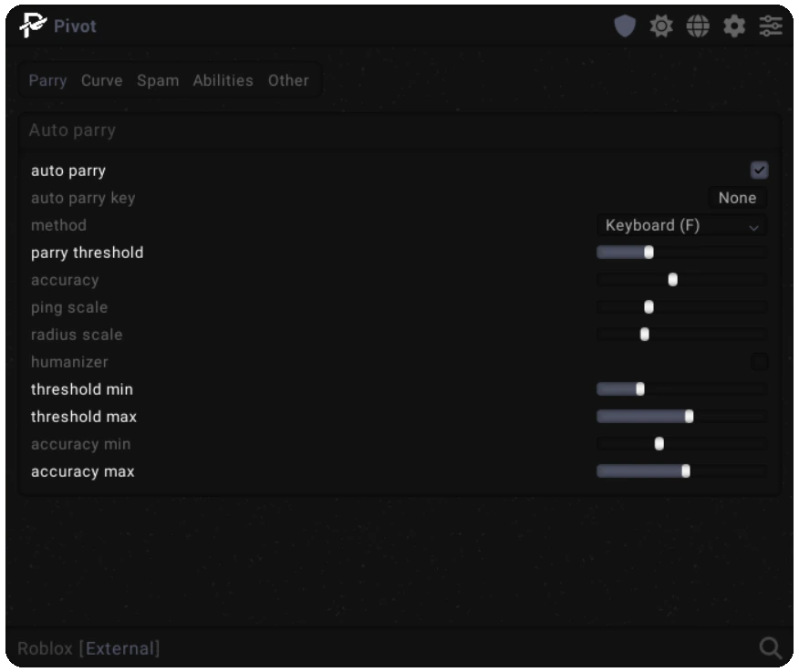Open the sun-shaped gear icon section
Image resolution: width=799 pixels, height=672 pixels.
pos(661,26)
